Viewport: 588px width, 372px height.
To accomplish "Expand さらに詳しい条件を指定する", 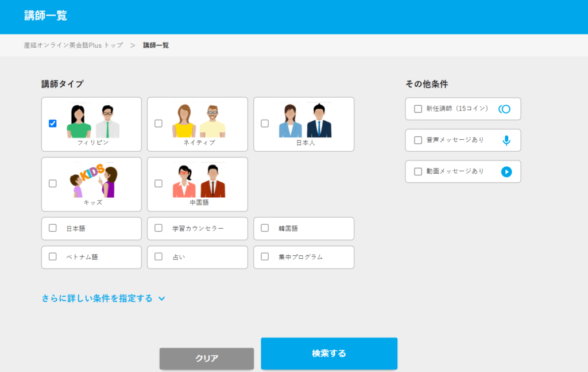I will pyautogui.click(x=97, y=298).
